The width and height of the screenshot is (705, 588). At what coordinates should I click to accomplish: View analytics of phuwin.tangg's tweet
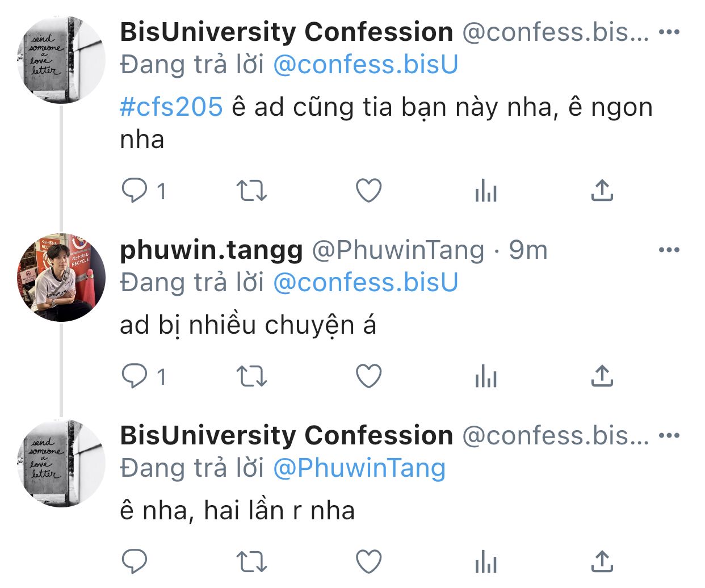click(485, 376)
